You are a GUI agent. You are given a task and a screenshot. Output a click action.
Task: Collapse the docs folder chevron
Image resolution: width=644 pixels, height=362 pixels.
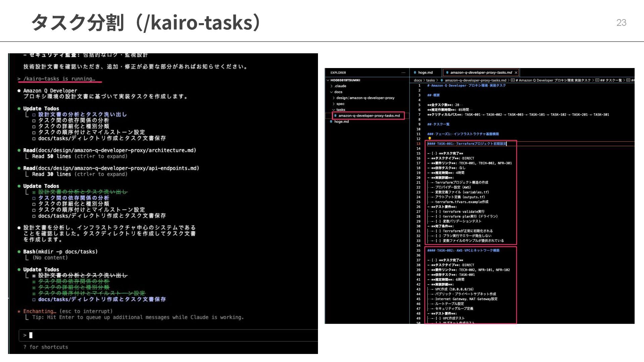point(331,92)
